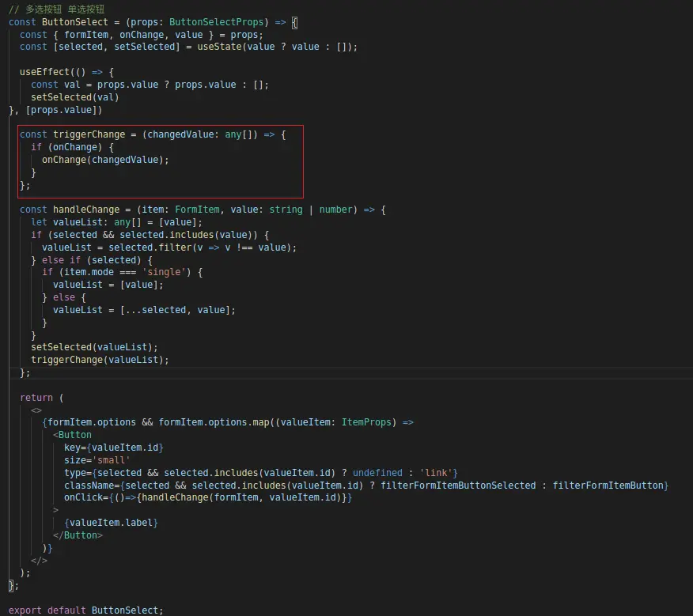Click the closing '</Button>' tag
The height and width of the screenshot is (616, 693).
(78, 535)
